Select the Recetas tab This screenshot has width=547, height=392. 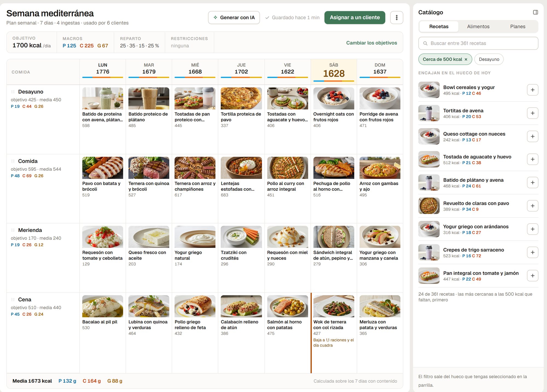(x=439, y=27)
